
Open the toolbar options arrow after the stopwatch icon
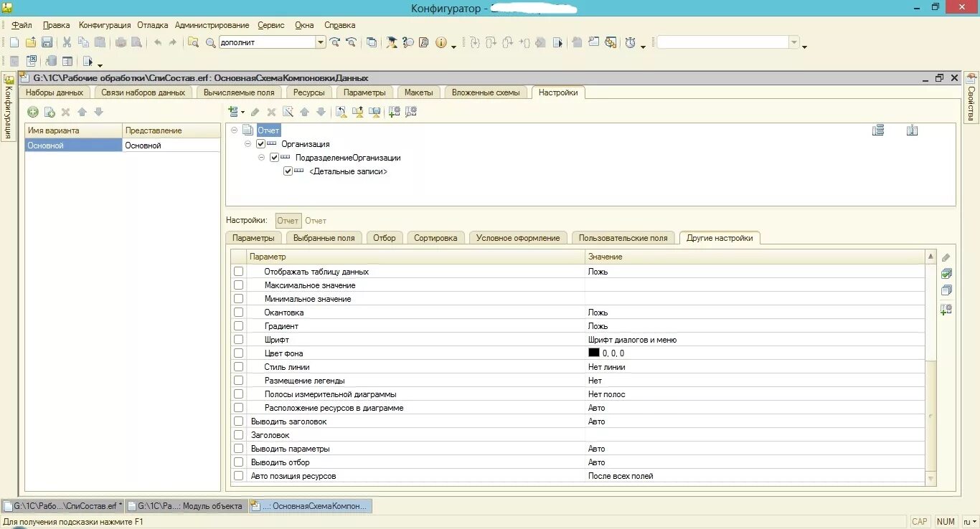click(643, 47)
